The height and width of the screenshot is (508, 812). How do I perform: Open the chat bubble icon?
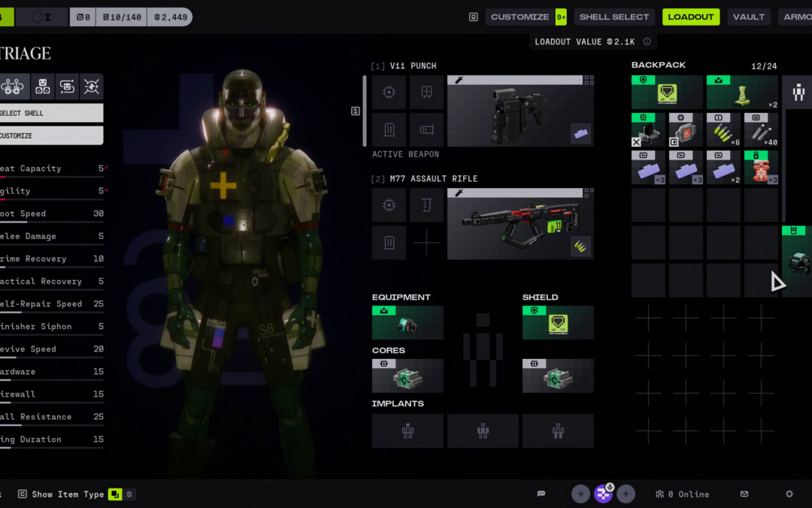[x=541, y=494]
